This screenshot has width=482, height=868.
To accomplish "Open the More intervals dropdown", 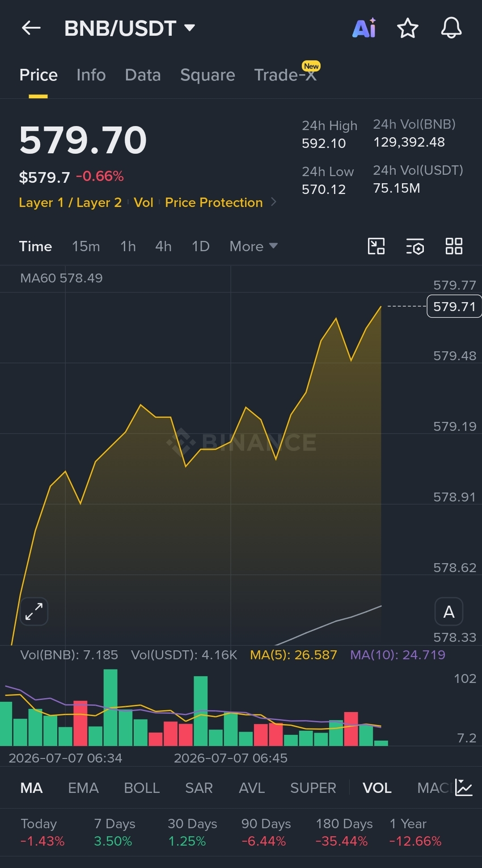I will click(254, 246).
